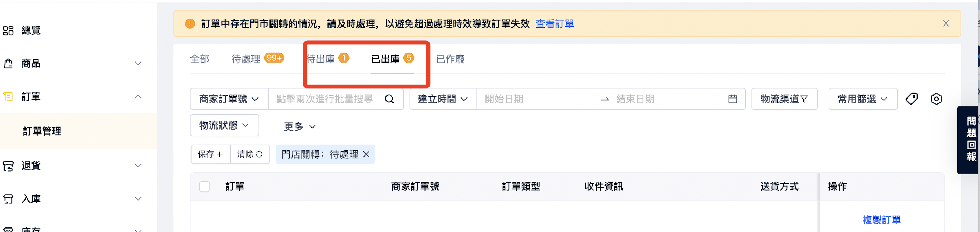Click the 物流渠道 filter button

point(784,99)
